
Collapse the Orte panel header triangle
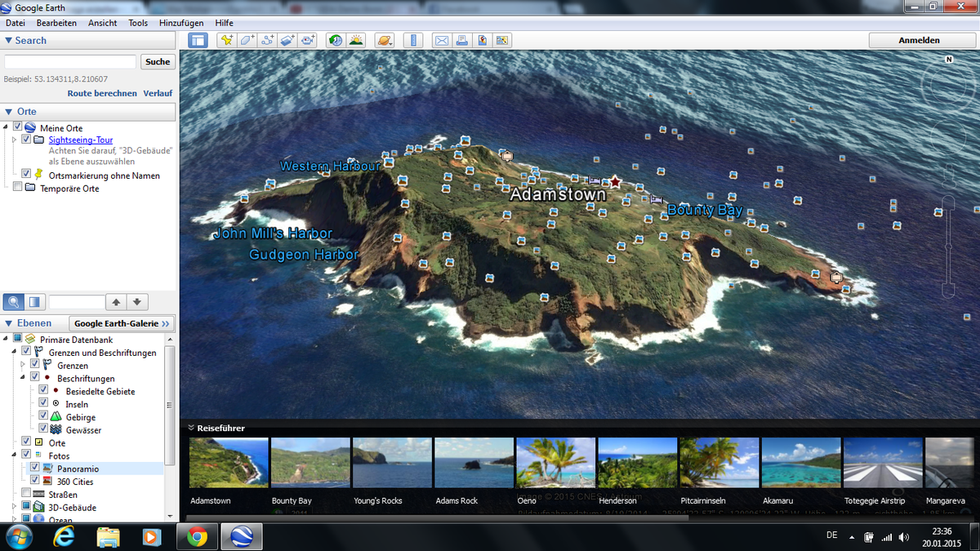click(8, 111)
